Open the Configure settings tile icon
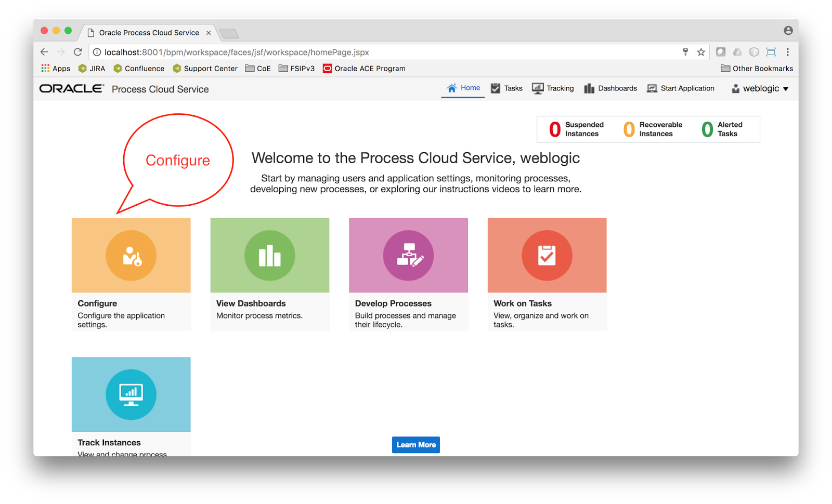832x504 pixels. 131,255
